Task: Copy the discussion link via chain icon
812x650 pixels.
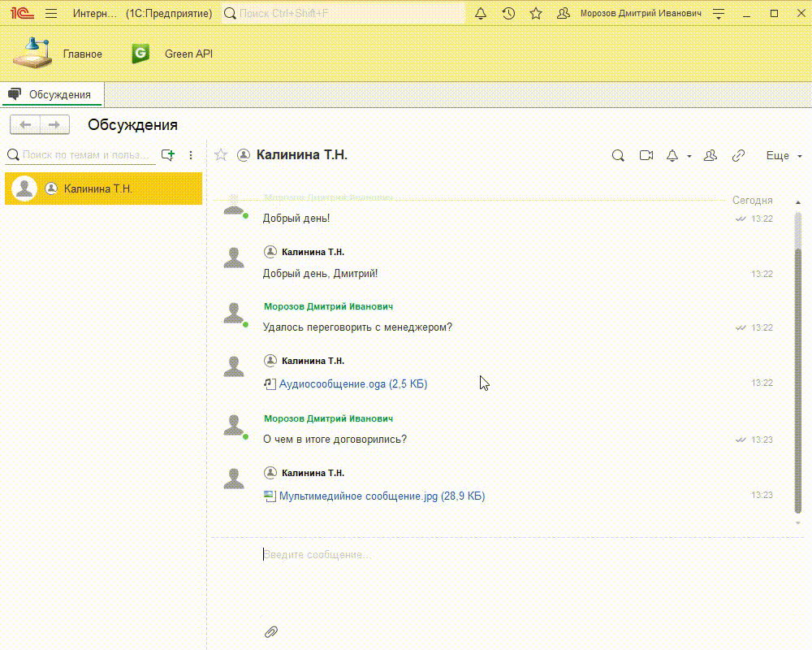Action: click(738, 155)
